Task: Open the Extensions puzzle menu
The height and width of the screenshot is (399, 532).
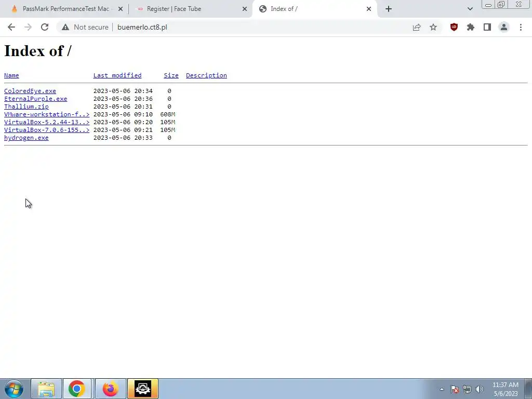Action: (471, 27)
